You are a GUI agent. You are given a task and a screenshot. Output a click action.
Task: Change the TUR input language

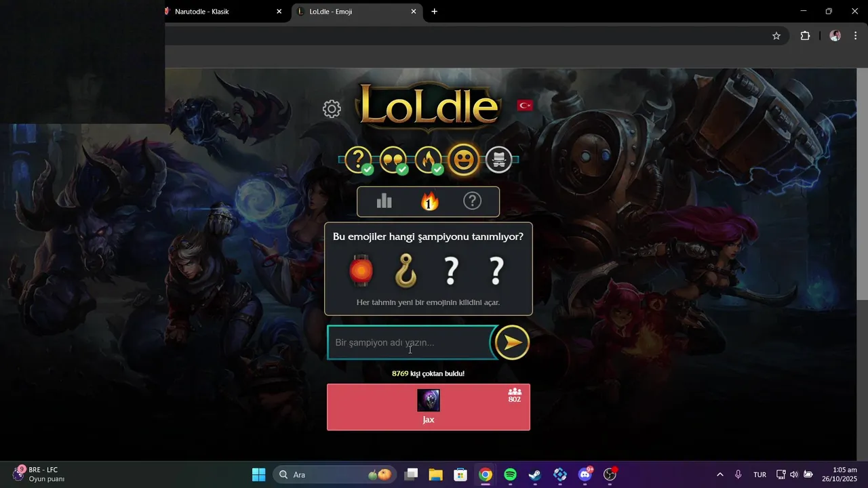759,474
